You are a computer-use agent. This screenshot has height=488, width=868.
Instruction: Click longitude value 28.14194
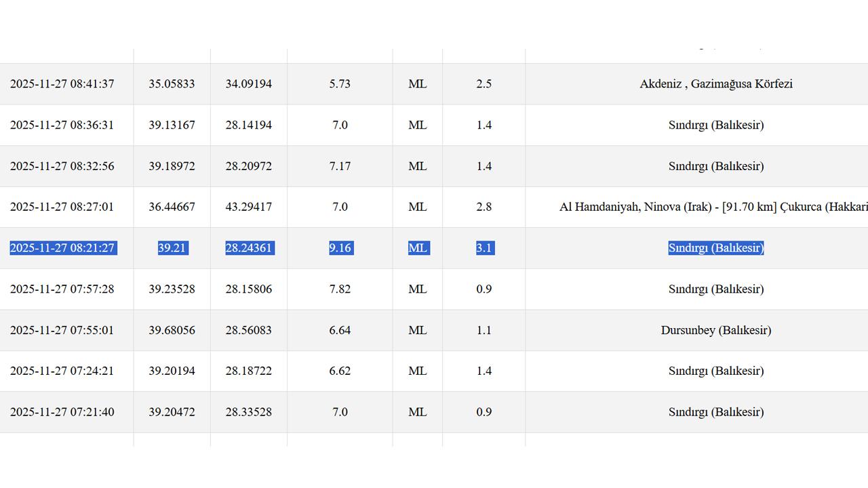[x=248, y=125]
